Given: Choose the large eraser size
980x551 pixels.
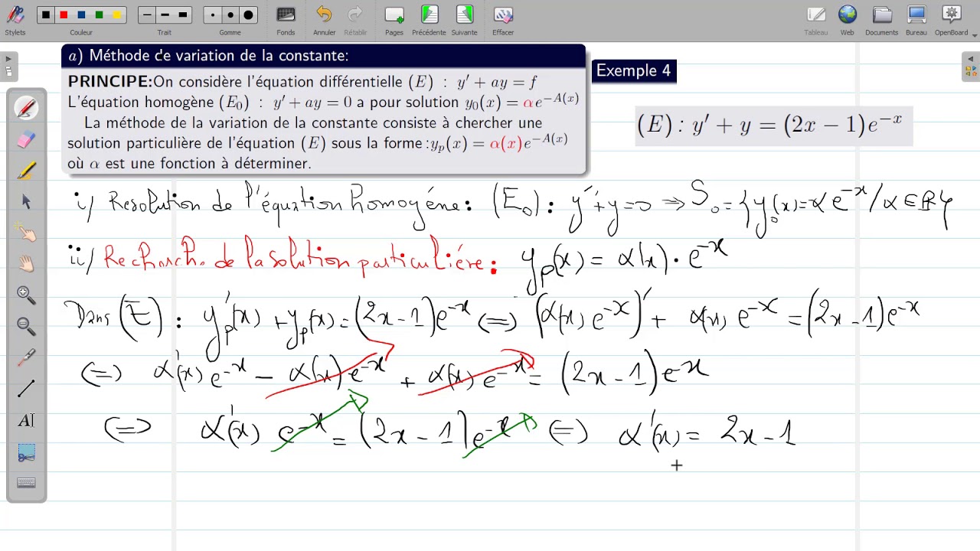Looking at the screenshot, I should click(248, 15).
